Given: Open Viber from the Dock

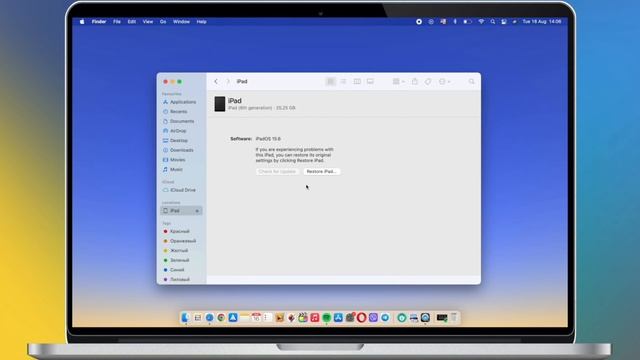Looking at the screenshot, I should click(373, 318).
